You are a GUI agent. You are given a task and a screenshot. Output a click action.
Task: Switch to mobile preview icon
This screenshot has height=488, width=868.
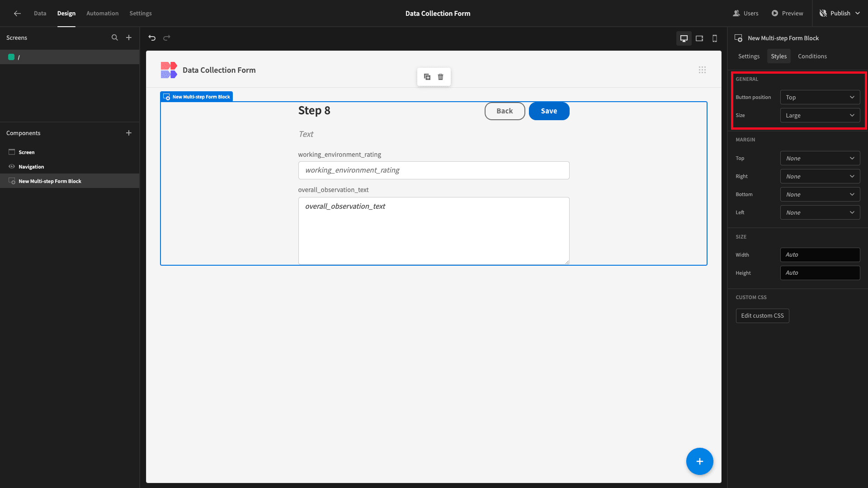715,38
